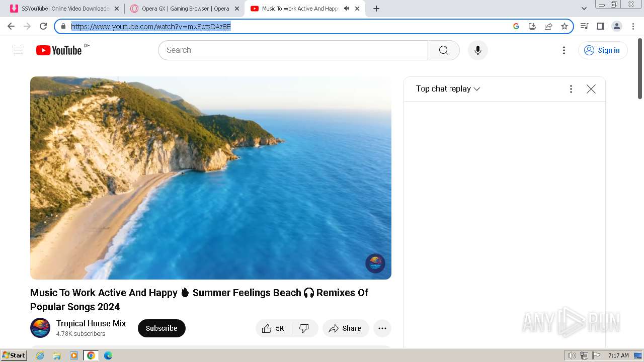This screenshot has height=362, width=644.
Task: View site information via the lock icon
Action: (x=63, y=26)
